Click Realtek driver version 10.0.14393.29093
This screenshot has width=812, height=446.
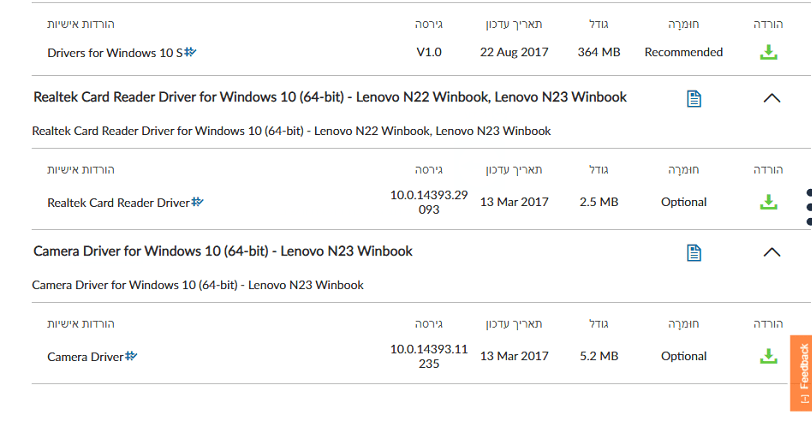429,202
